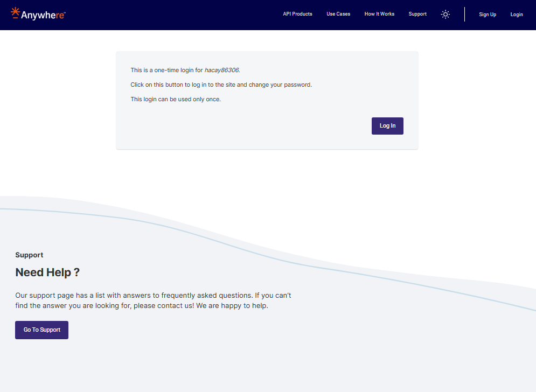Click the vertical divider before Sign Up
This screenshot has width=536, height=392.
(464, 15)
